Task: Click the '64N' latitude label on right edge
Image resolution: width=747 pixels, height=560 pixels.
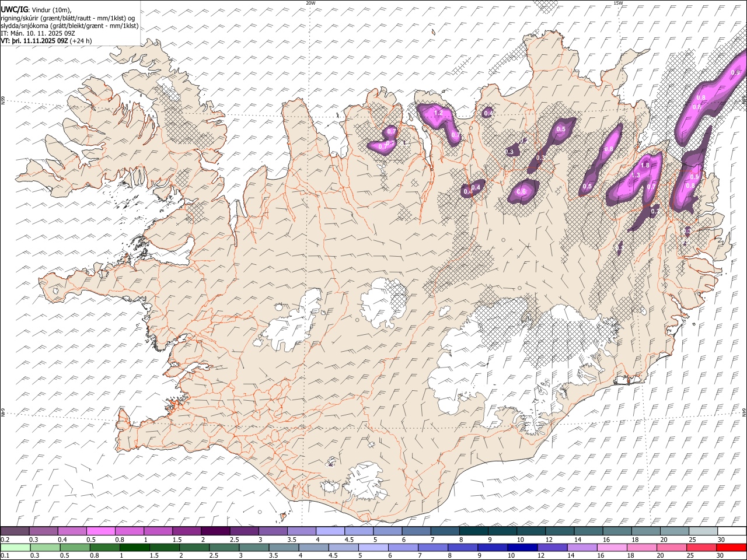Action: point(744,412)
